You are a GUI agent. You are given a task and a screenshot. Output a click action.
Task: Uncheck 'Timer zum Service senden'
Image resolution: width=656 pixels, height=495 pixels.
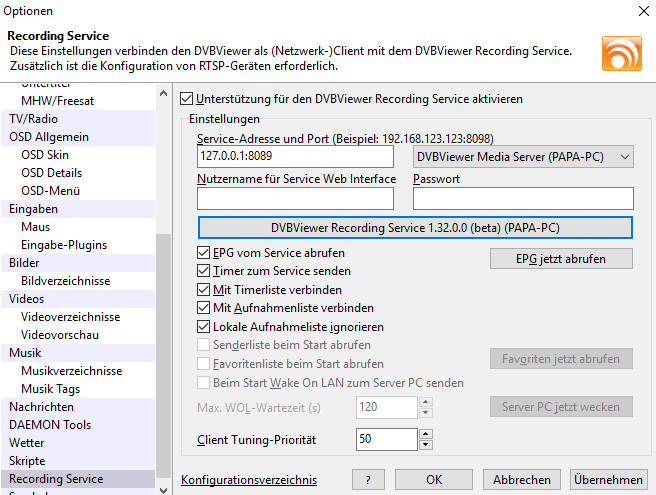coord(204,271)
